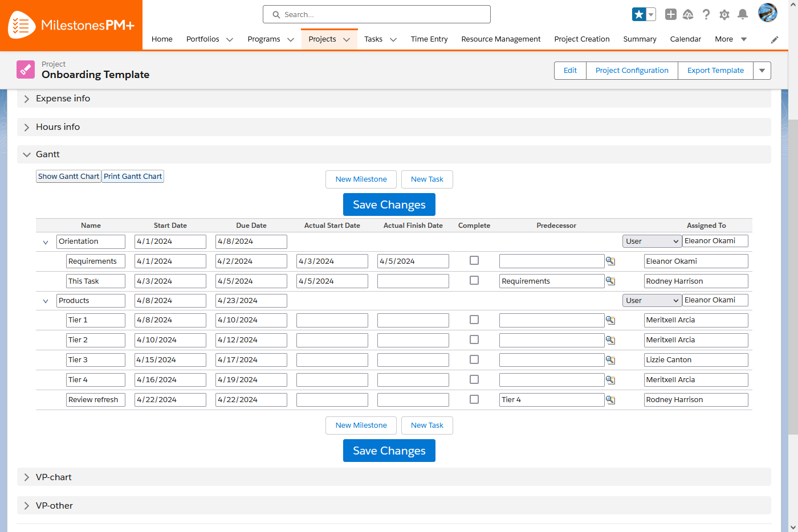Toggle the Complete checkbox for Tier 2
The width and height of the screenshot is (798, 532).
pyautogui.click(x=474, y=339)
